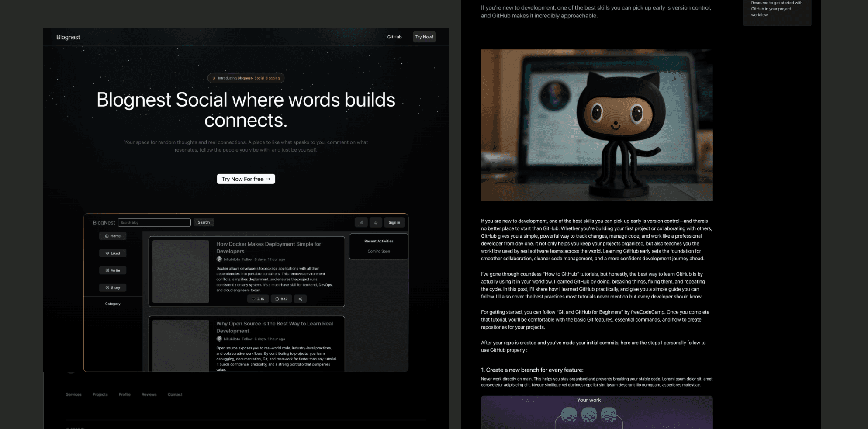Image resolution: width=868 pixels, height=429 pixels.
Task: Open the Liked posts sidebar item
Action: [113, 253]
